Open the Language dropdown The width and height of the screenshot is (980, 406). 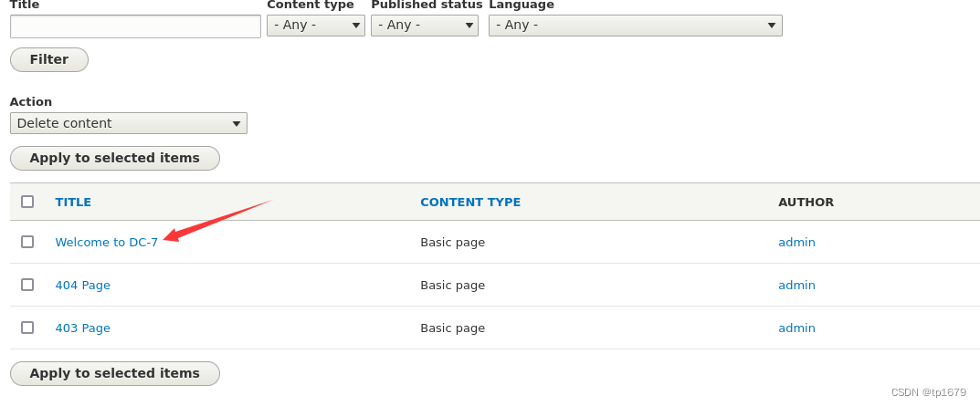635,26
